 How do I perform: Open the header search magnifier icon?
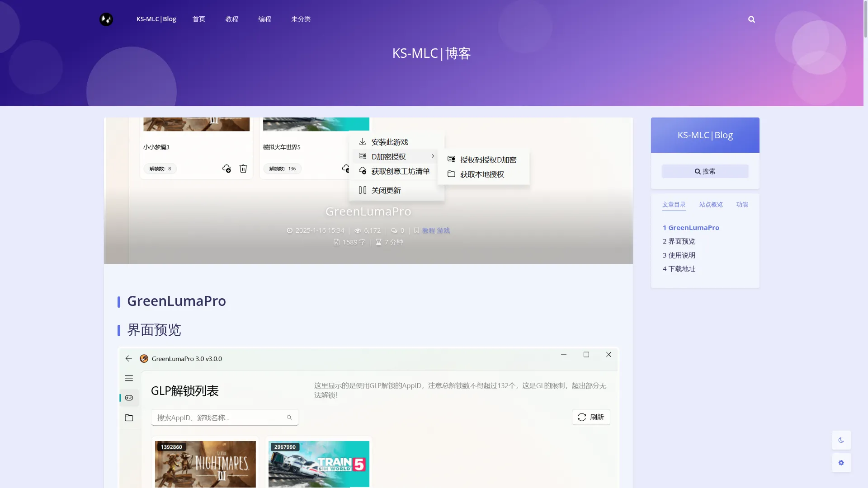(751, 19)
